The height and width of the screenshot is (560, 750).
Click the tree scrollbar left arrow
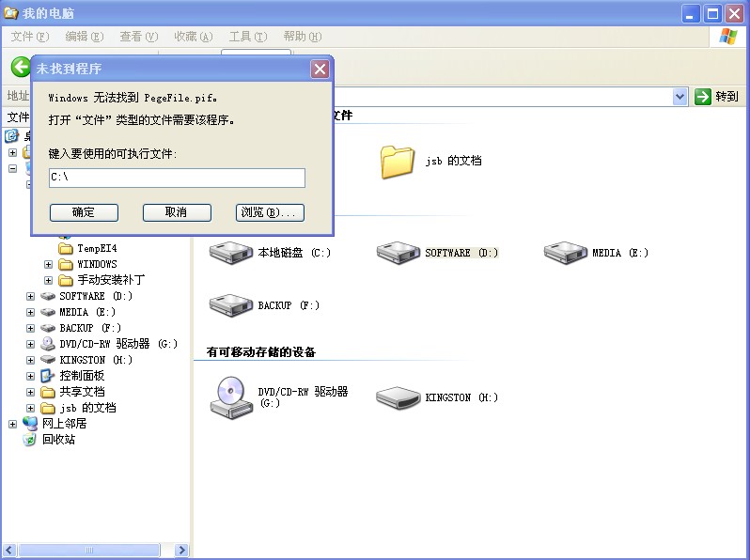(9, 550)
